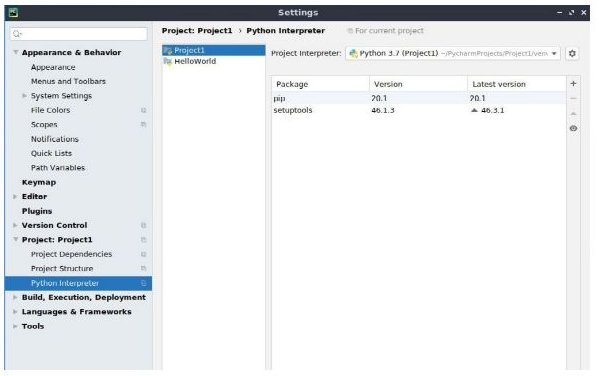Select Scopes in settings tree

click(44, 125)
